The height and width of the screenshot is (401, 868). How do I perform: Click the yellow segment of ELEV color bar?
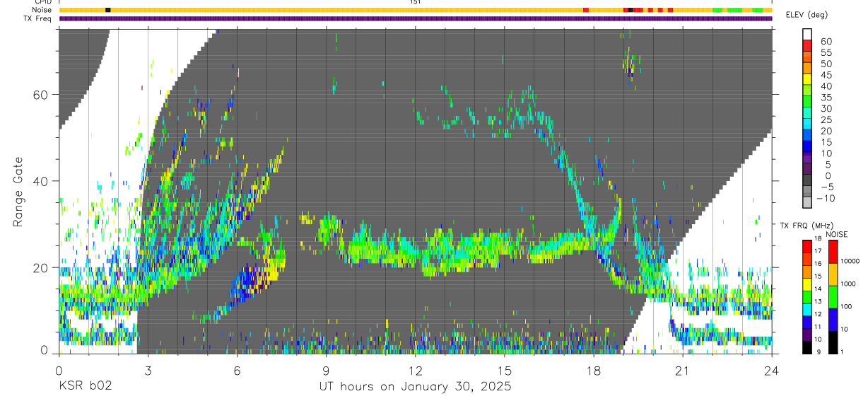click(807, 79)
